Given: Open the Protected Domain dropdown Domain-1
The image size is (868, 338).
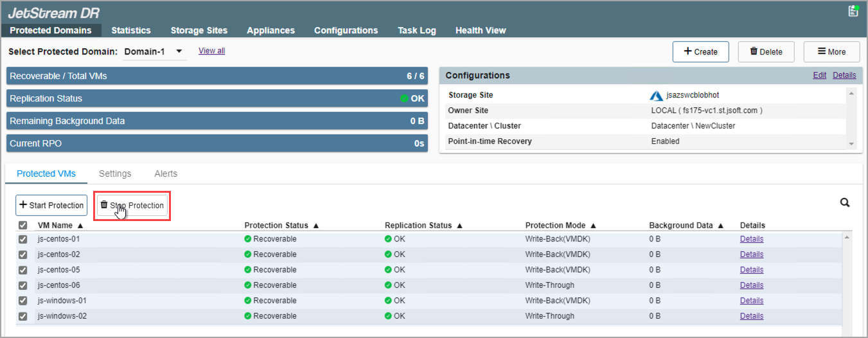Looking at the screenshot, I should pos(154,51).
